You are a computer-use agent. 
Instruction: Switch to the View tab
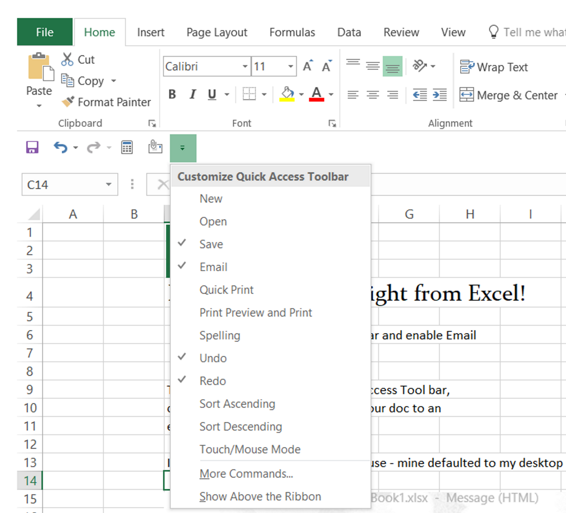click(453, 32)
